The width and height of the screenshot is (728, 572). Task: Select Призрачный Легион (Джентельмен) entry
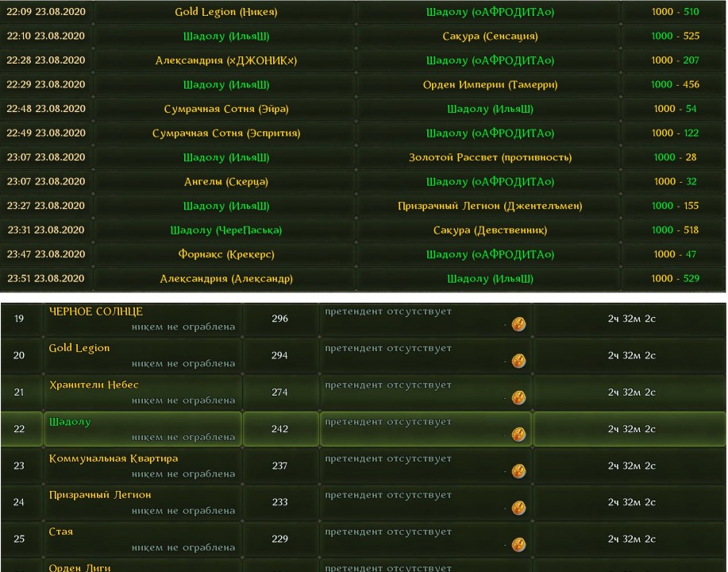coord(490,206)
